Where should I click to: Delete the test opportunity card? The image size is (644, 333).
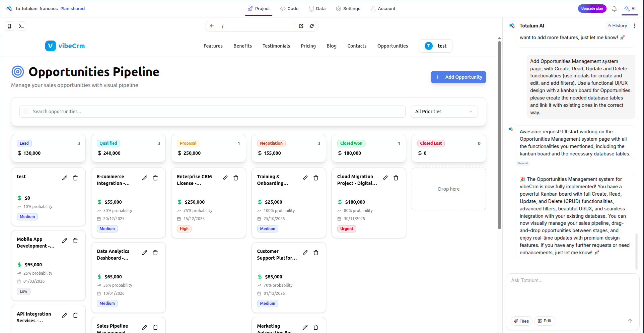pos(75,178)
